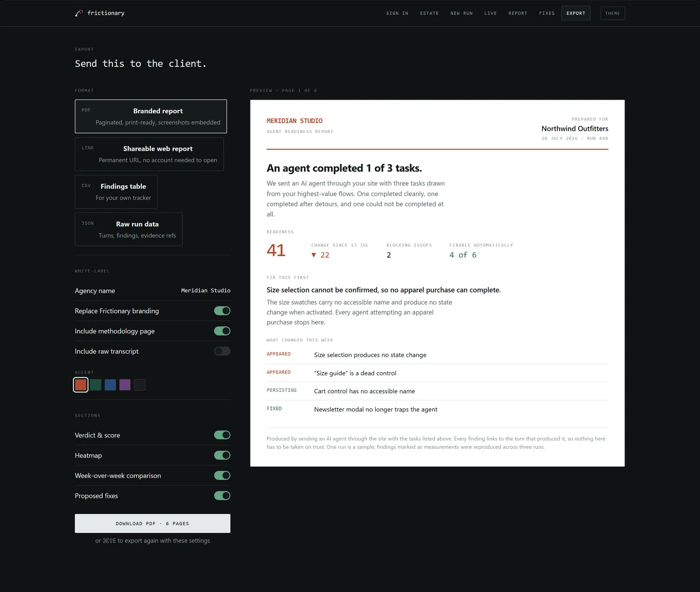
Task: Click the fix-first headline about size selection
Action: (x=384, y=290)
